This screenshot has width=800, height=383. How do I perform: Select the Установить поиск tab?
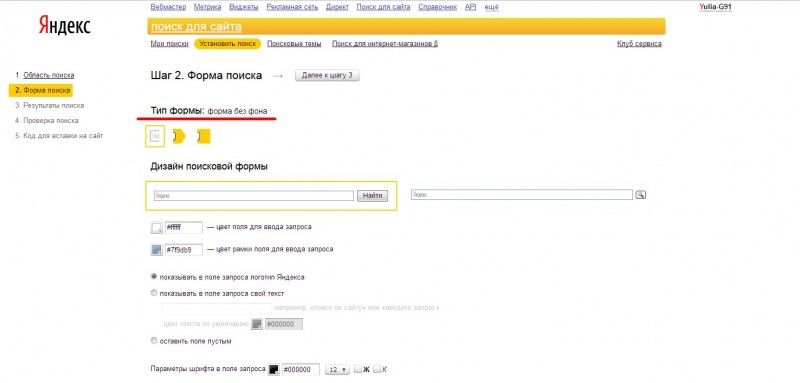228,44
